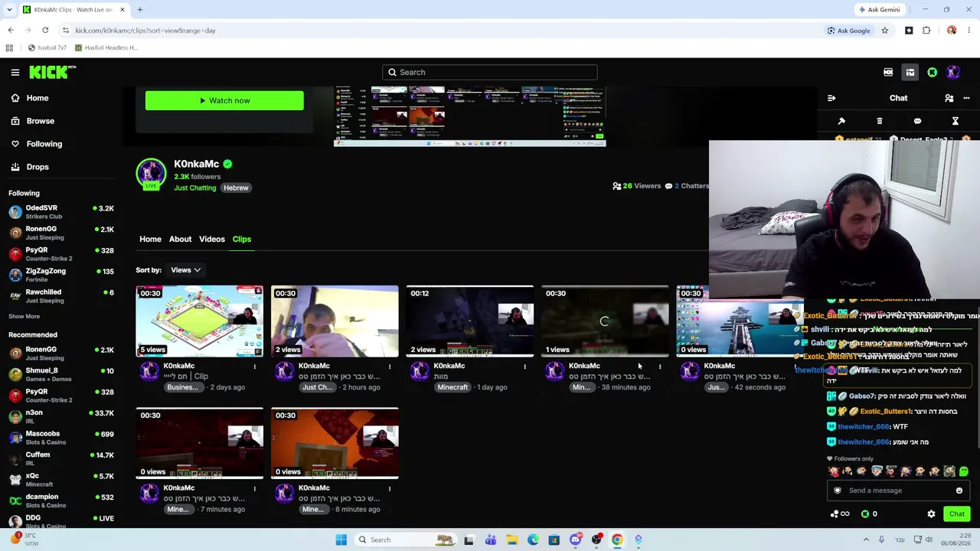Open the chat users list icon

(949, 98)
